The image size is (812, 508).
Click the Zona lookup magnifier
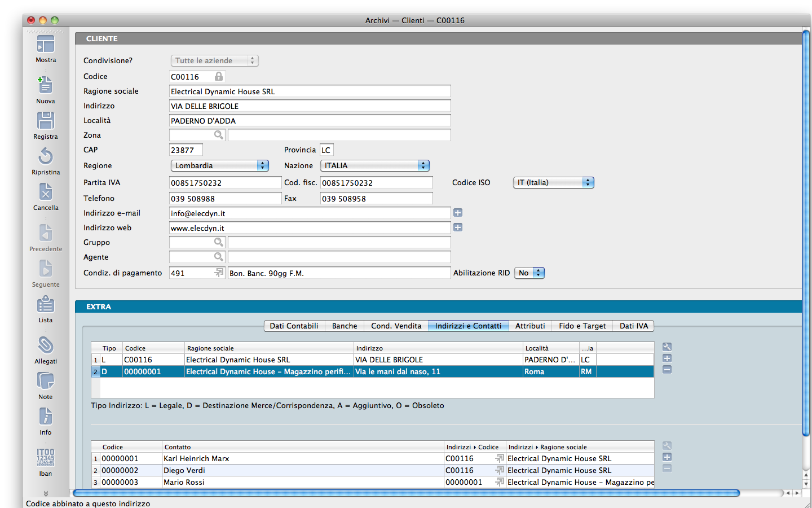coord(218,135)
